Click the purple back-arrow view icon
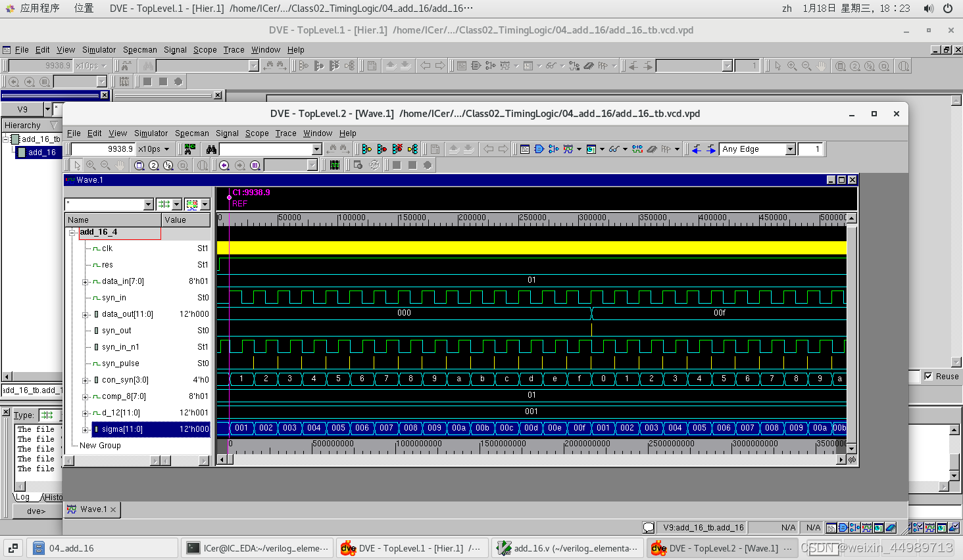 (x=224, y=166)
